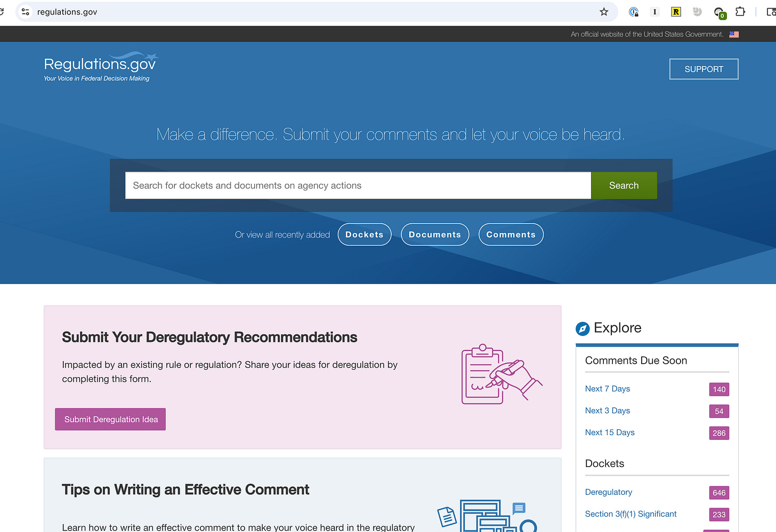Click the Make a difference headline text
The height and width of the screenshot is (532, 776).
391,134
